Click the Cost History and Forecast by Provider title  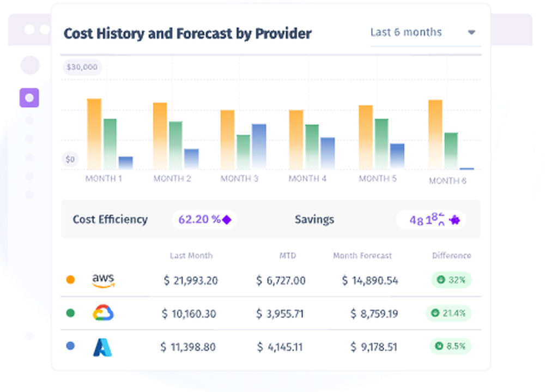click(187, 34)
